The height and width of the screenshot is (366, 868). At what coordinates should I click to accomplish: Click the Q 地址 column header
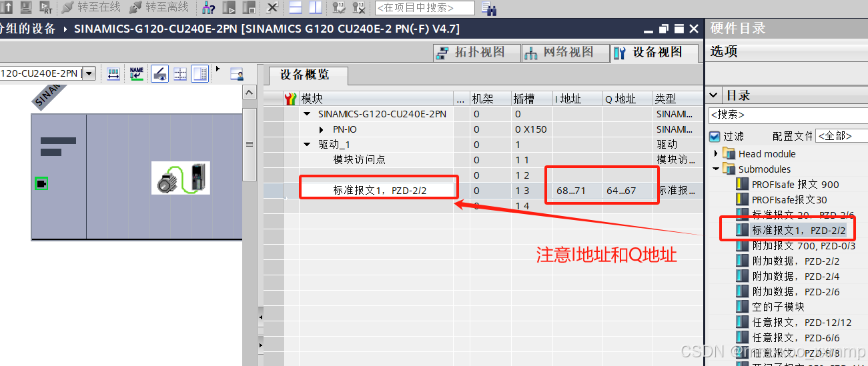627,99
